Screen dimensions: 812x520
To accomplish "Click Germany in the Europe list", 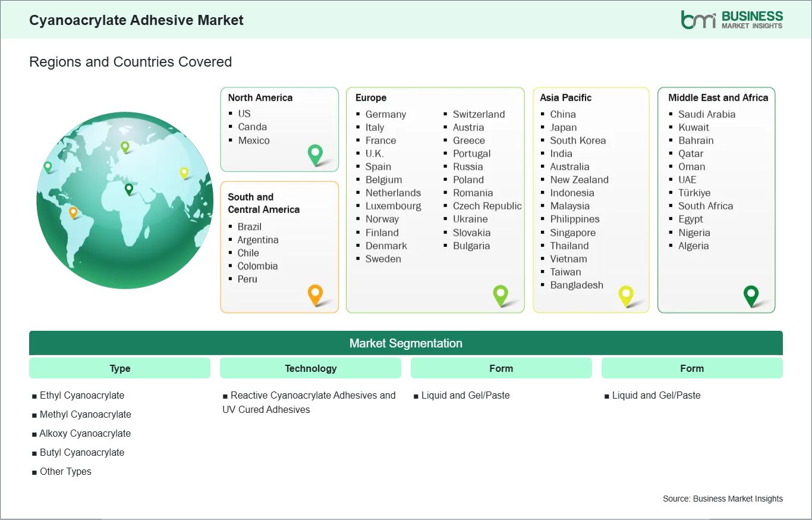I will 385,114.
